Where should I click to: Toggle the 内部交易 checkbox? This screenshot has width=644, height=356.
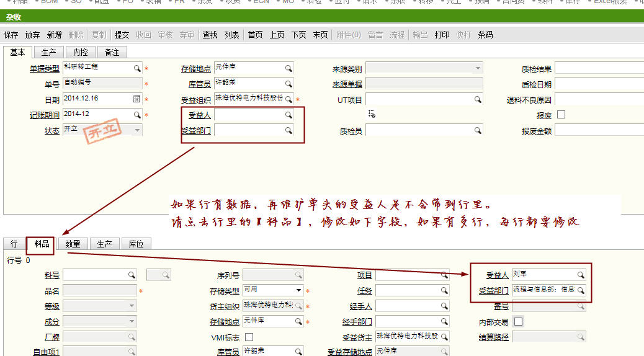[x=518, y=321]
